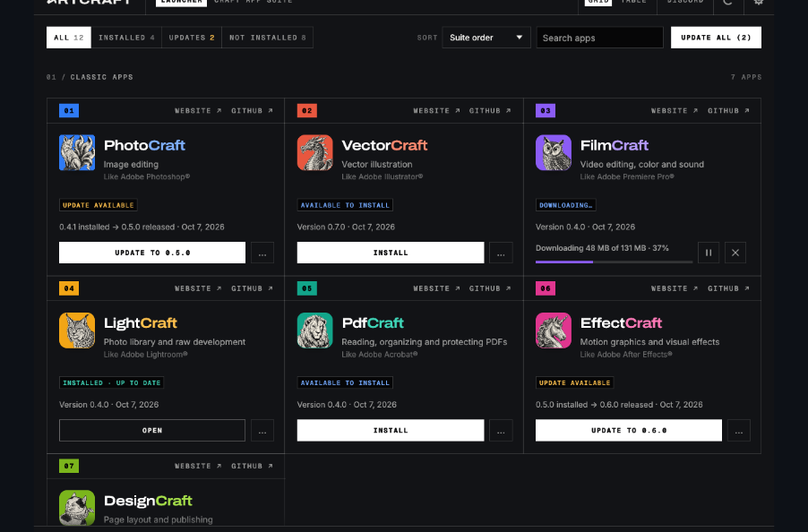This screenshot has width=808, height=532.
Task: Click the orange 04 number badge
Action: (x=69, y=288)
